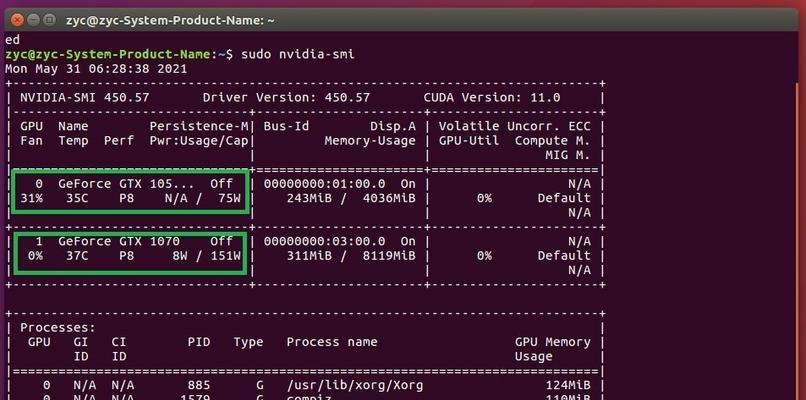Close the terminal window
Viewport: 806px width, 400px height.
17,21
